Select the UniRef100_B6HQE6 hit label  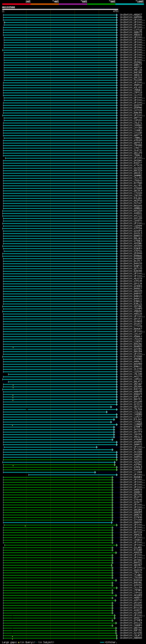131,477
